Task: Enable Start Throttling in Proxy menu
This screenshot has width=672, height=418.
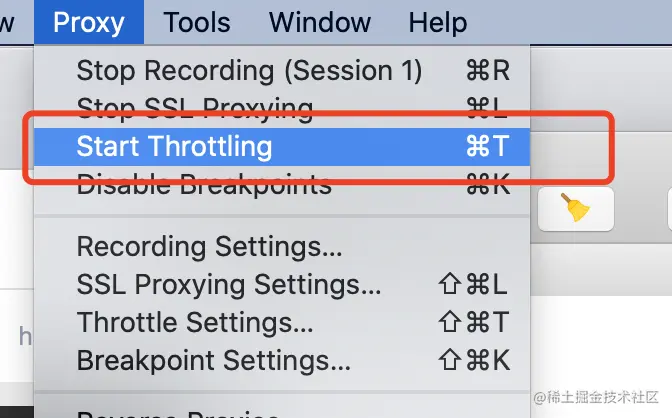Action: [282, 146]
